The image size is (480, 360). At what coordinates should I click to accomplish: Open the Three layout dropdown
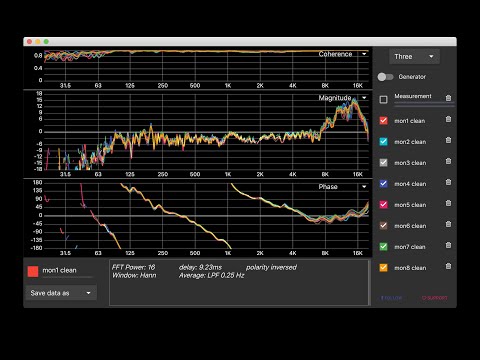[x=414, y=57]
